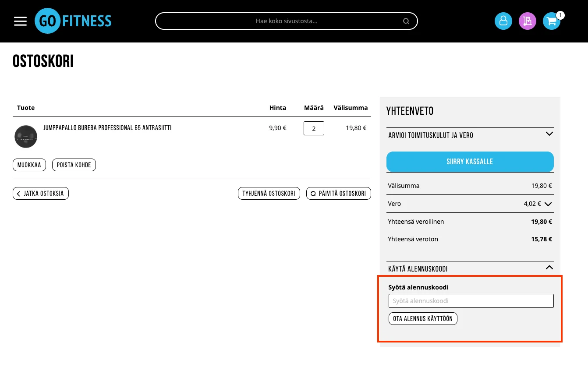The height and width of the screenshot is (367, 588).
Task: Click the Muokkaa button
Action: pos(29,165)
